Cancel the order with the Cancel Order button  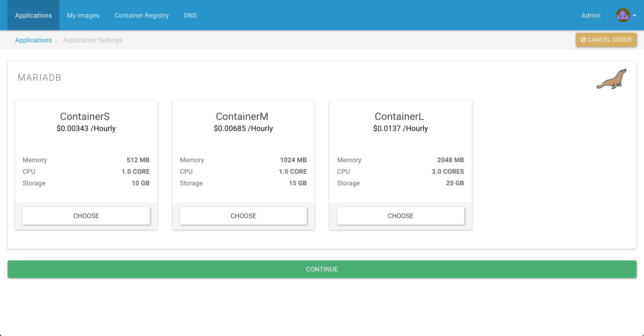606,40
